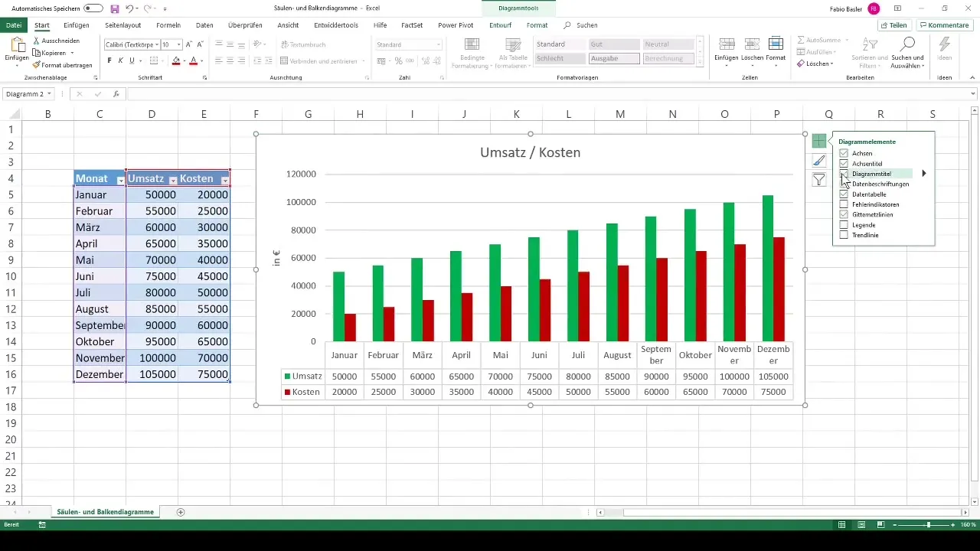Switch to page layout view icon
Screen dimensions: 980x551
coord(861,525)
